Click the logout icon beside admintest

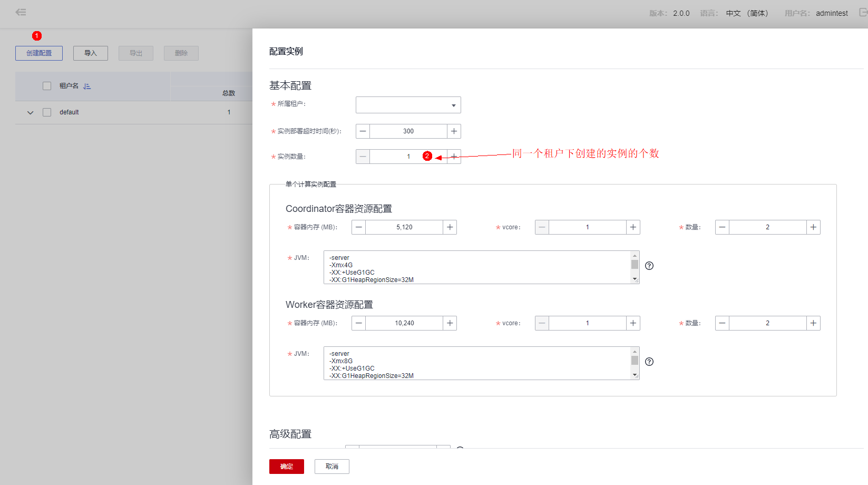click(x=863, y=12)
